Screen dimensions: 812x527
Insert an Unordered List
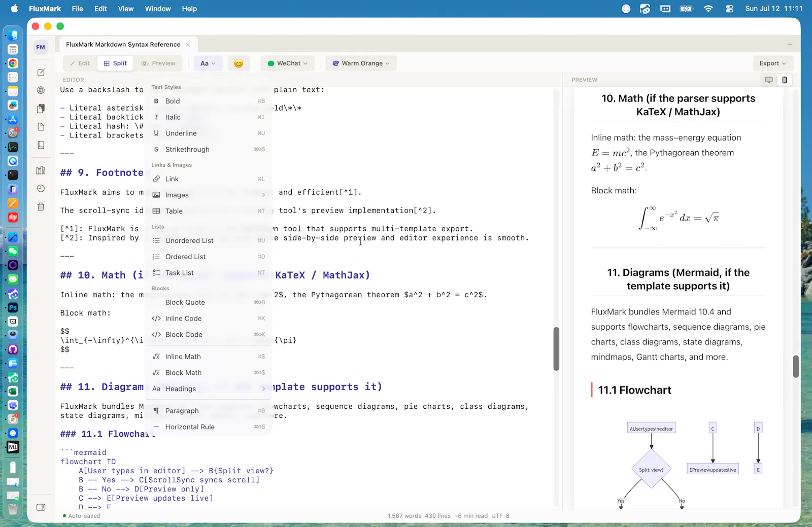pyautogui.click(x=209, y=241)
